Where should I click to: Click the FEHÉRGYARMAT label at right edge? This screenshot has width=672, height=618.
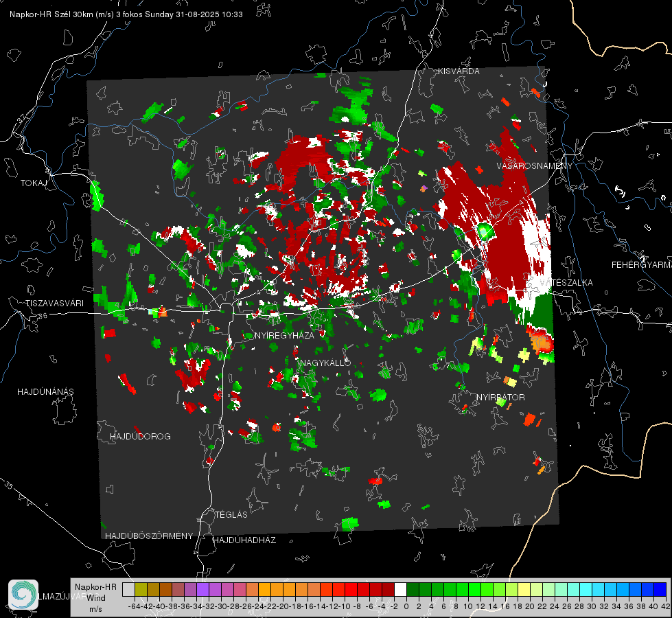pyautogui.click(x=641, y=265)
